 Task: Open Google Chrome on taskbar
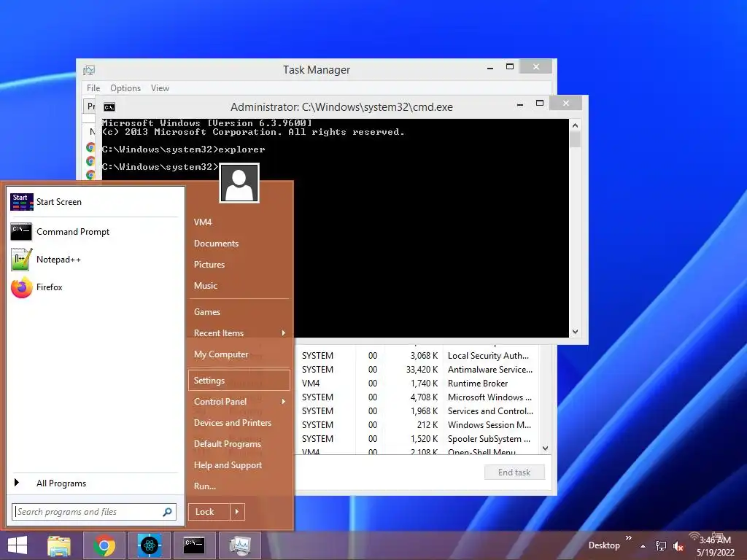click(104, 545)
